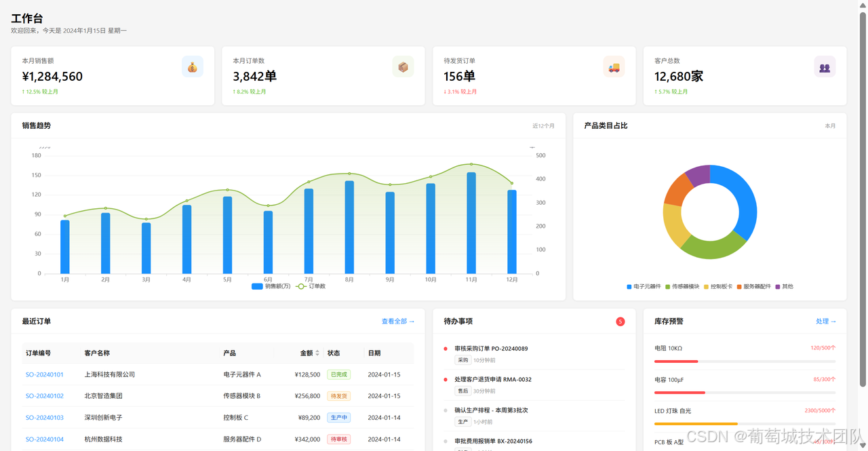
Task: Toggle the 控制板卡 legend item
Action: click(718, 287)
